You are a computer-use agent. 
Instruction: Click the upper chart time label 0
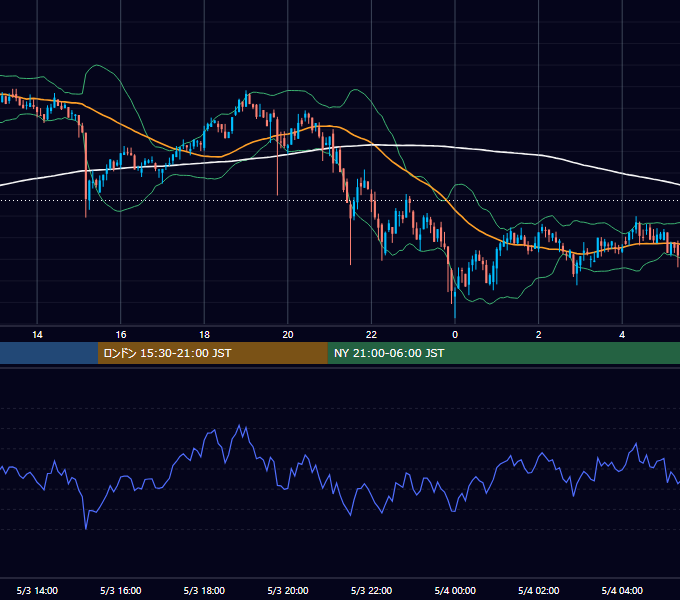455,335
